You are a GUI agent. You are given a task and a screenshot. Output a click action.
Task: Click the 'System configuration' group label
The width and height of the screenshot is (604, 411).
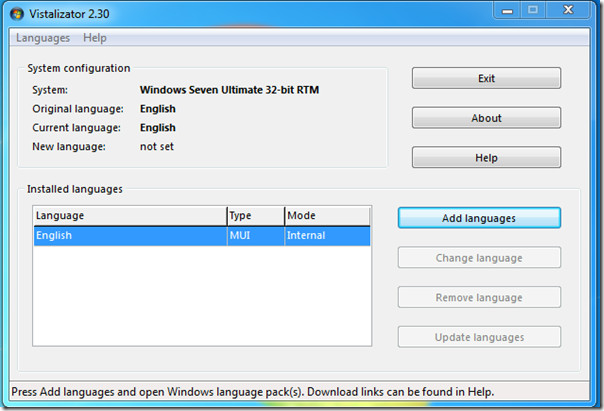coord(79,68)
